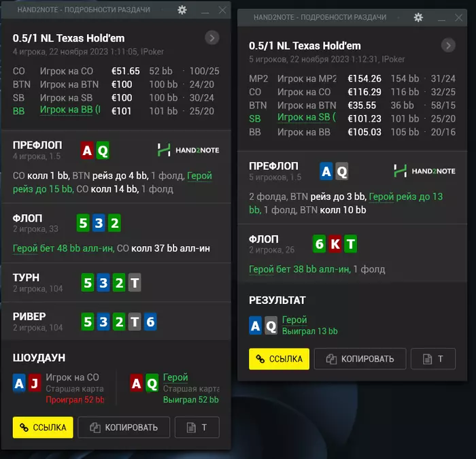Click yellow ССЫЛКА button in right window

click(279, 359)
